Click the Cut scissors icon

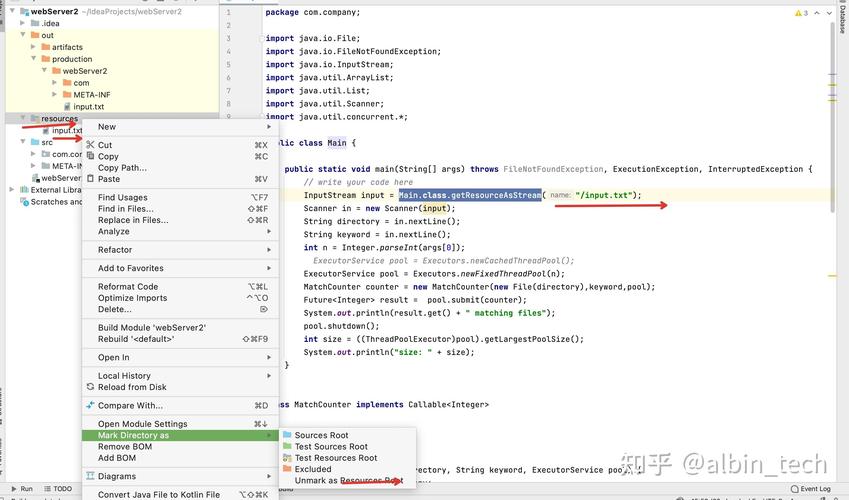point(90,145)
